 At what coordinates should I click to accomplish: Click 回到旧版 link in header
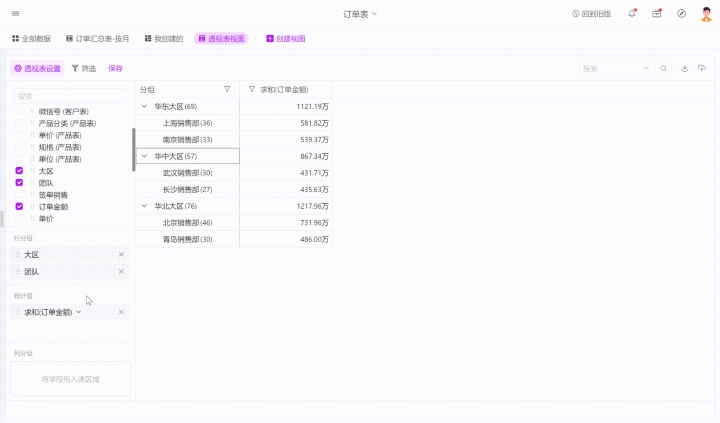pyautogui.click(x=591, y=14)
